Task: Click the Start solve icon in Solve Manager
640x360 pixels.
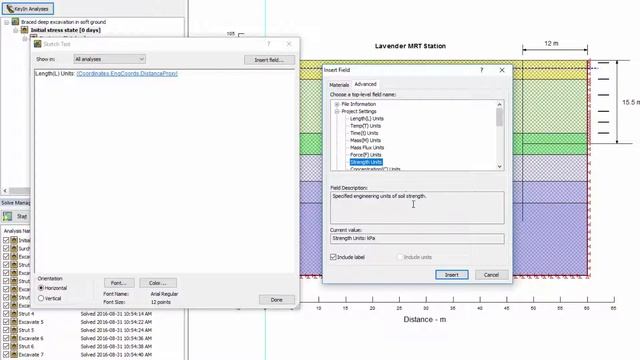Action: [7, 216]
